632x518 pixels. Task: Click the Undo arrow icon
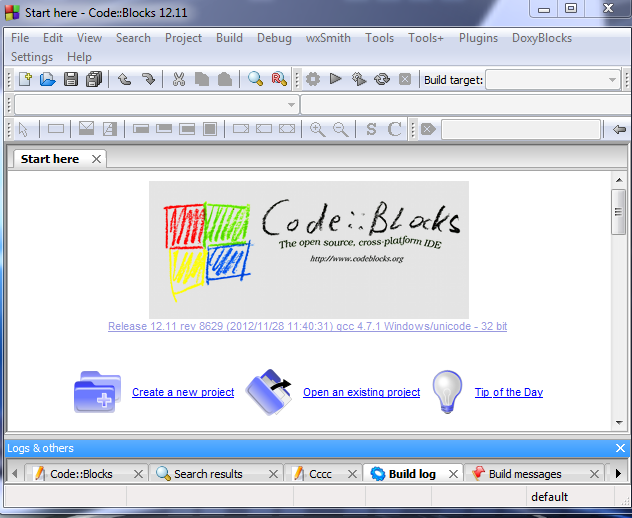point(124,79)
